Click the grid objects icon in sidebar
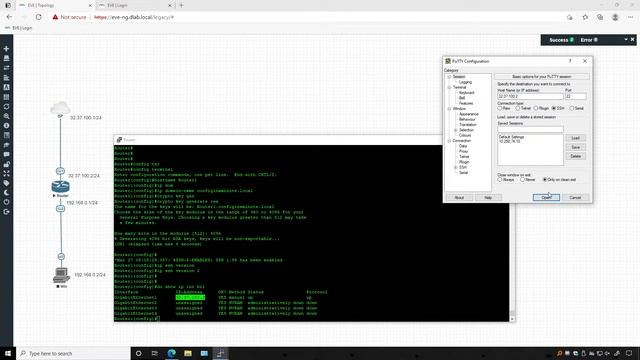 coord(6,97)
